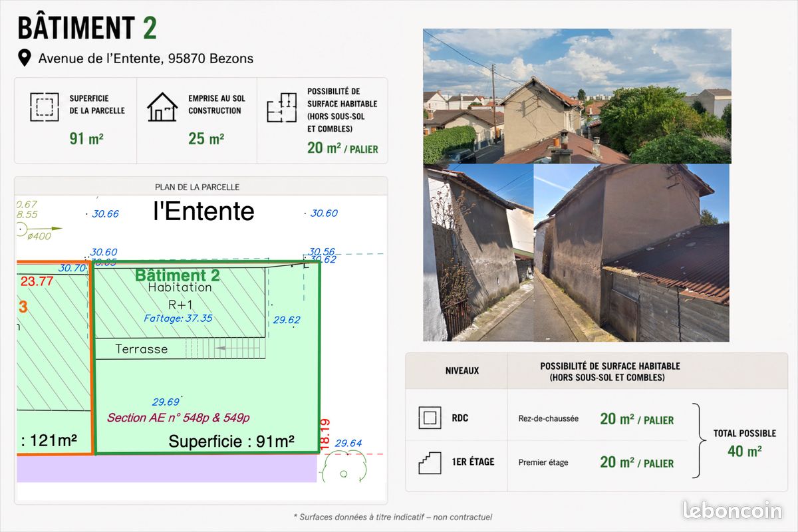This screenshot has width=798, height=532.
Task: Click the green Bâtiment 2 plan label
Action: coord(178,275)
